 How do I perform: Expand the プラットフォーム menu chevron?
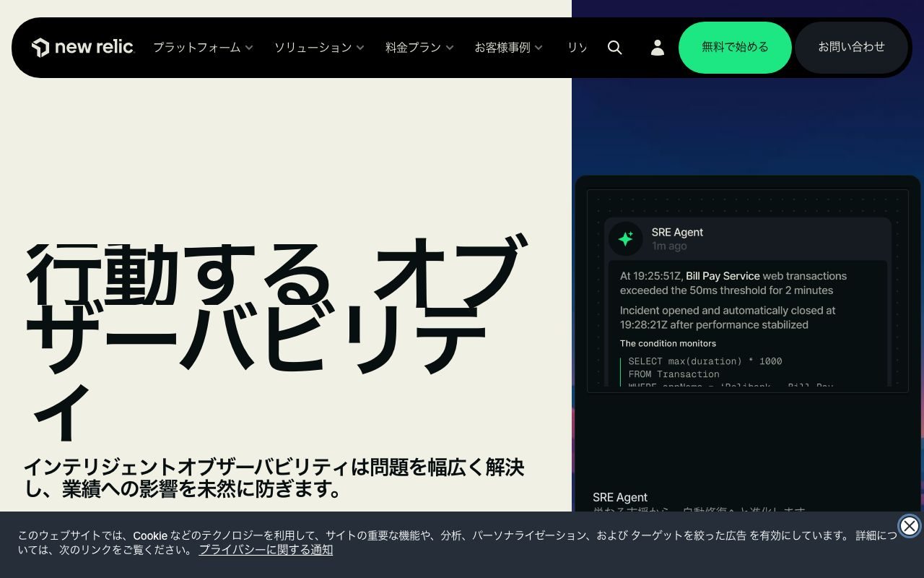tap(249, 48)
